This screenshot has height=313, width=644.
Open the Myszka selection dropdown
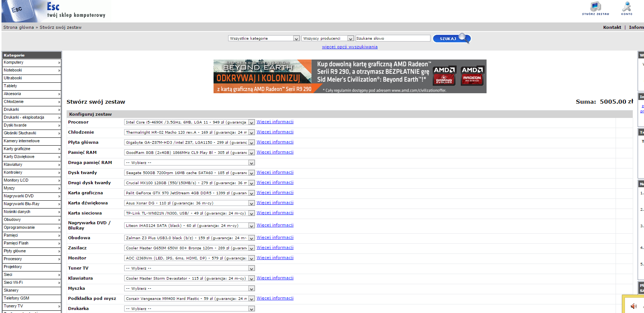click(189, 288)
